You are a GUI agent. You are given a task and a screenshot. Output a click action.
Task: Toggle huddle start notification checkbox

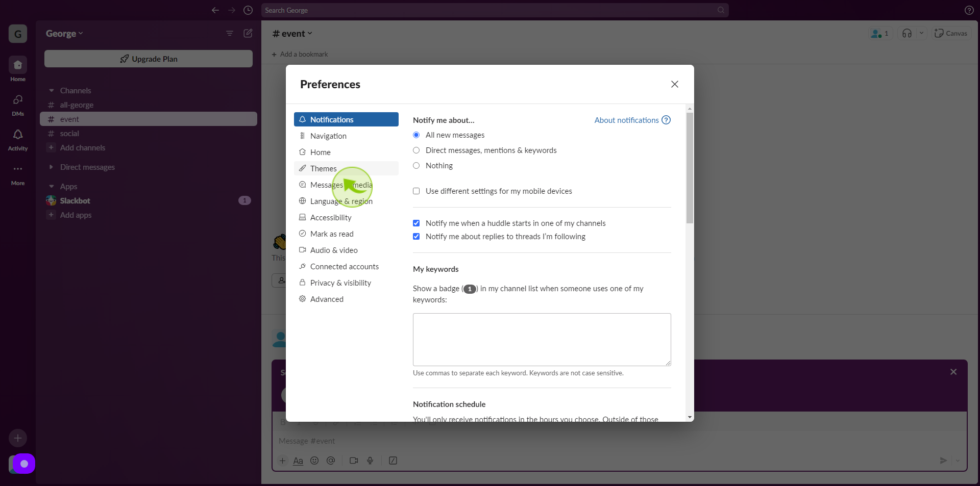[416, 223]
